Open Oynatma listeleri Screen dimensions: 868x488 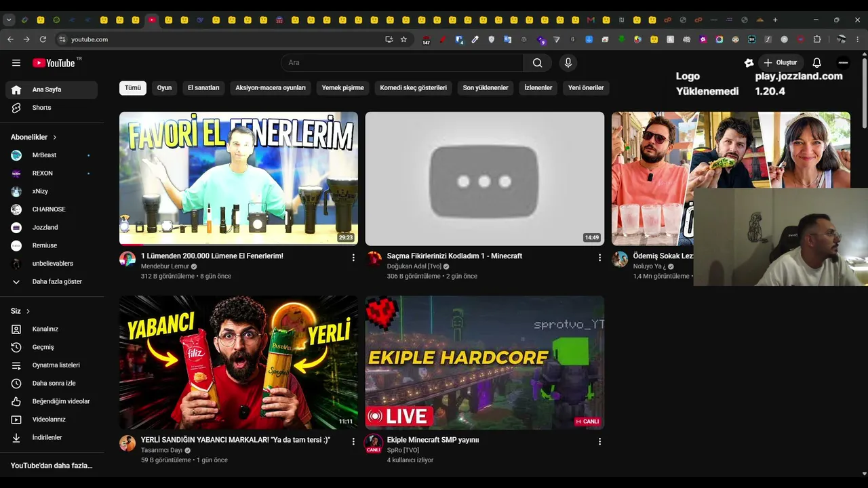pyautogui.click(x=52, y=365)
